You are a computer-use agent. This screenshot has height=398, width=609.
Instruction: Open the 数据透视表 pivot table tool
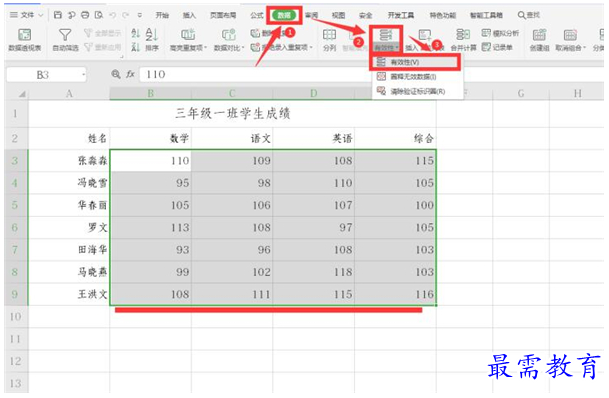coord(24,40)
